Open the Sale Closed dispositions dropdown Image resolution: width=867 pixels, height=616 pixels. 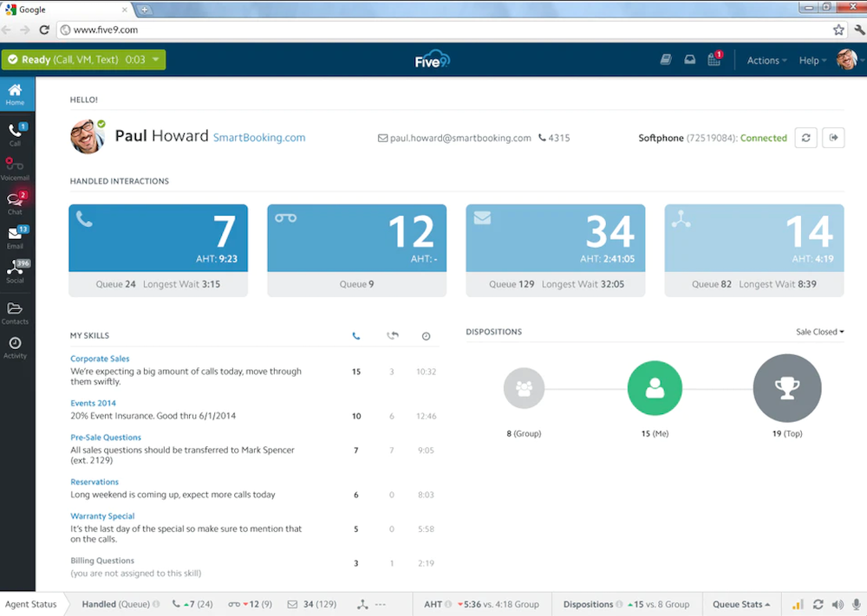coord(819,332)
